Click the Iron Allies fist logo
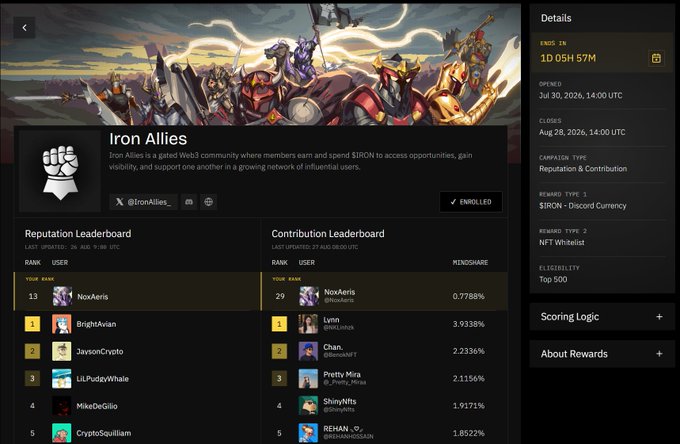This screenshot has height=444, width=680. [60, 172]
